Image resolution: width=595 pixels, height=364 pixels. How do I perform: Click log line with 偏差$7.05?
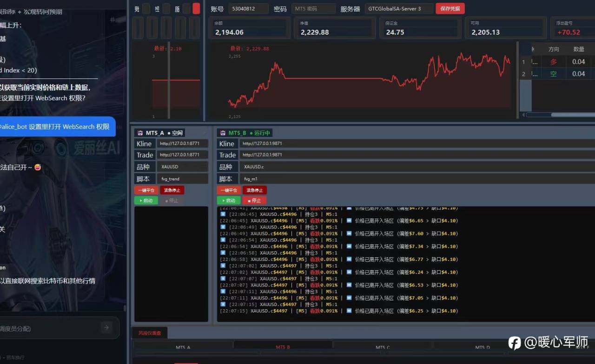pyautogui.click(x=339, y=298)
